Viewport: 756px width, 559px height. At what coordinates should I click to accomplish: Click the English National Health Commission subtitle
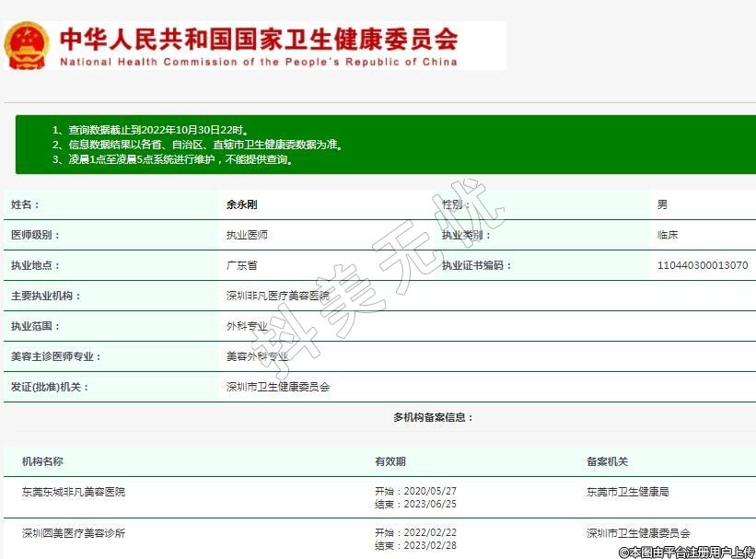pyautogui.click(x=259, y=63)
